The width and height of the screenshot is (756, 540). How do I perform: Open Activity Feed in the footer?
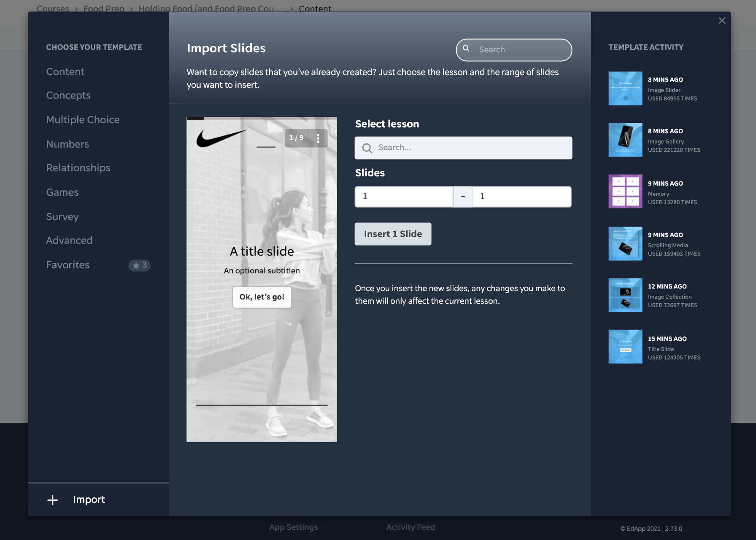click(x=410, y=527)
